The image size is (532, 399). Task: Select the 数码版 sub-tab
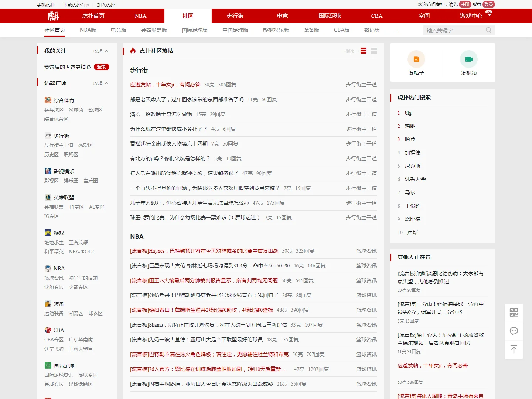(372, 30)
